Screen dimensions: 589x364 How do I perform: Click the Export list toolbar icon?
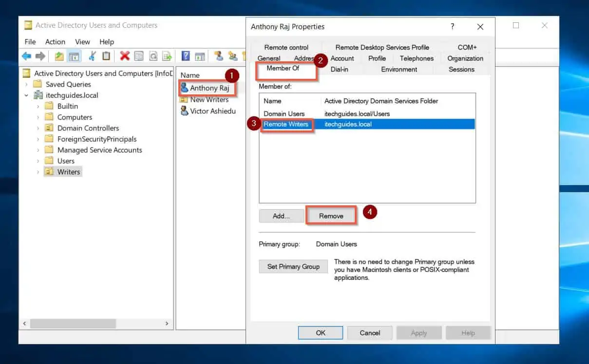pyautogui.click(x=167, y=56)
